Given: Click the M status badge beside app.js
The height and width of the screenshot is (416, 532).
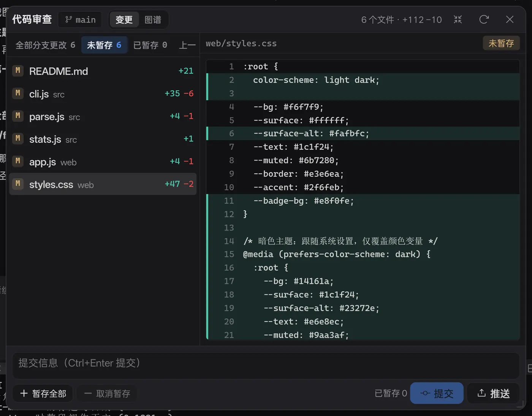Looking at the screenshot, I should point(18,161).
